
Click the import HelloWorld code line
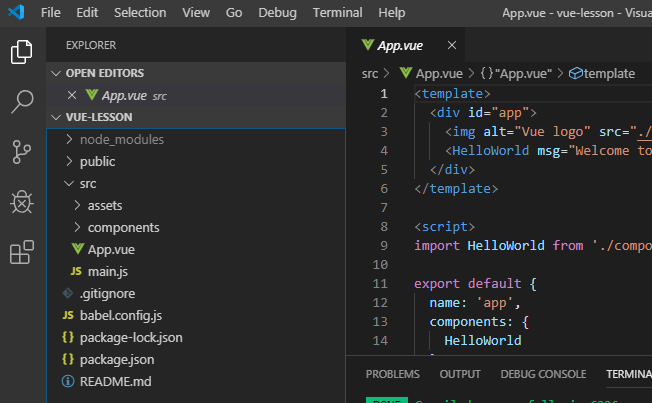[x=533, y=246]
